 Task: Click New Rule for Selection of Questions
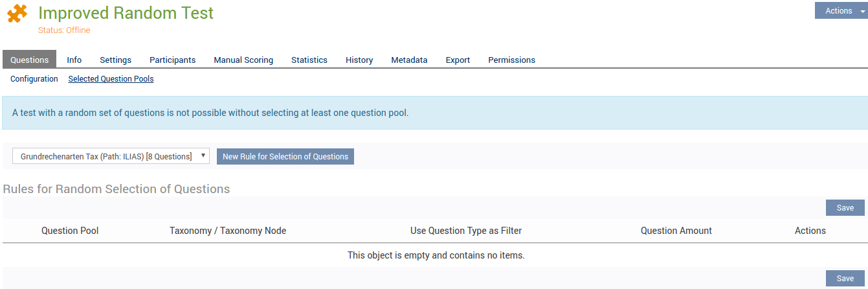tap(285, 156)
